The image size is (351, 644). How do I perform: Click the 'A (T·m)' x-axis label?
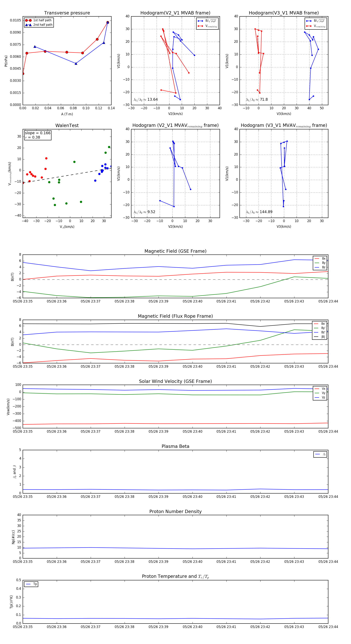[x=67, y=114]
